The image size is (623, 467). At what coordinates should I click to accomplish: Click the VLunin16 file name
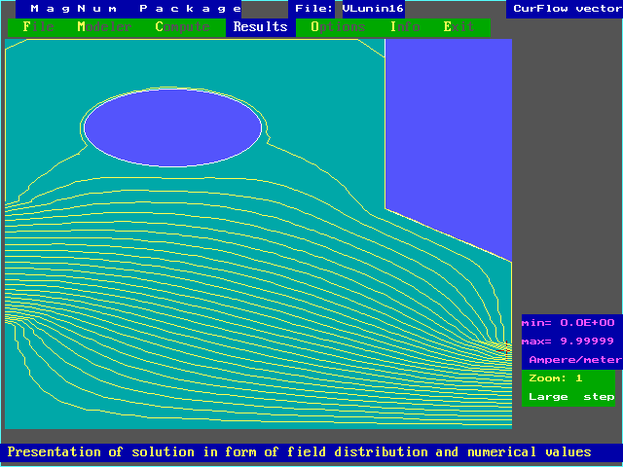(373, 9)
